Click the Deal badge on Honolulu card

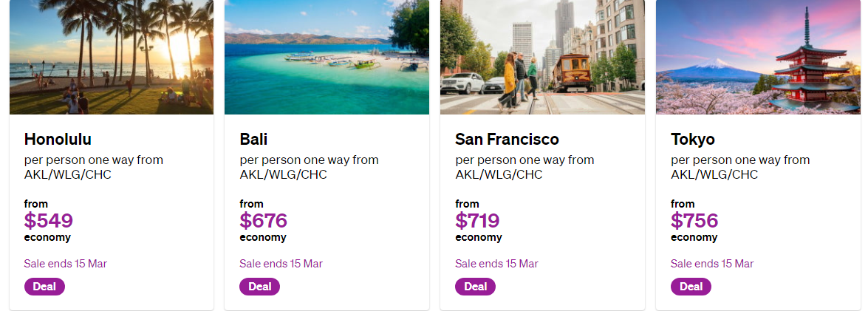coord(44,287)
